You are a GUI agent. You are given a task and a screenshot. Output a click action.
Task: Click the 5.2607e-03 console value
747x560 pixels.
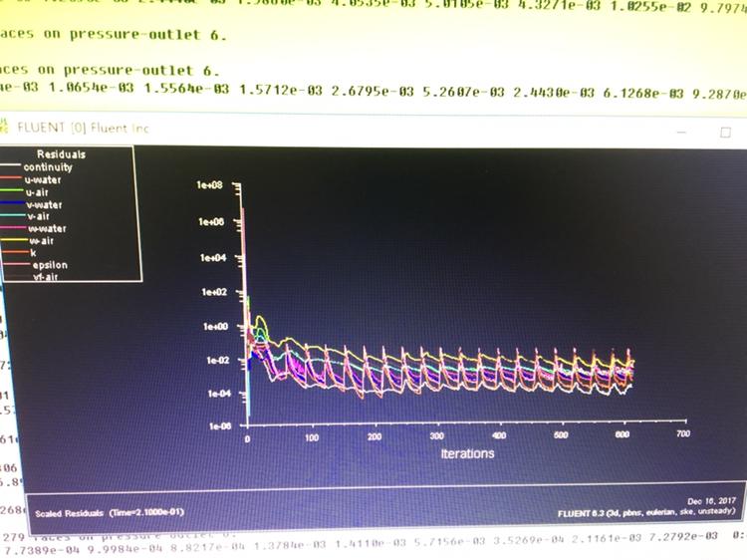pos(463,92)
